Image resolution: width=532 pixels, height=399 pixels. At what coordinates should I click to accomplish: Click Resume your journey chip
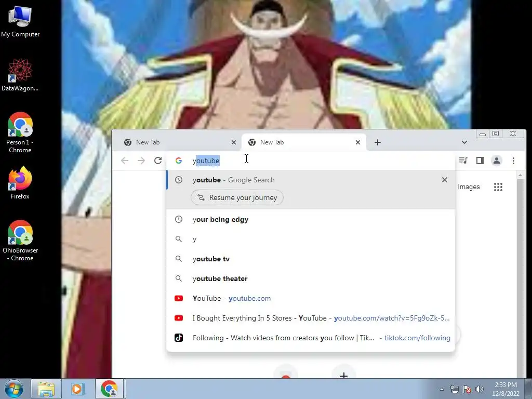237,198
